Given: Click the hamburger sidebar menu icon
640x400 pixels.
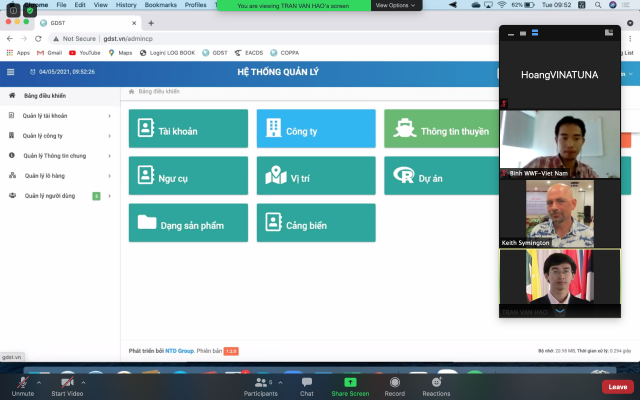Looking at the screenshot, I should [x=11, y=72].
